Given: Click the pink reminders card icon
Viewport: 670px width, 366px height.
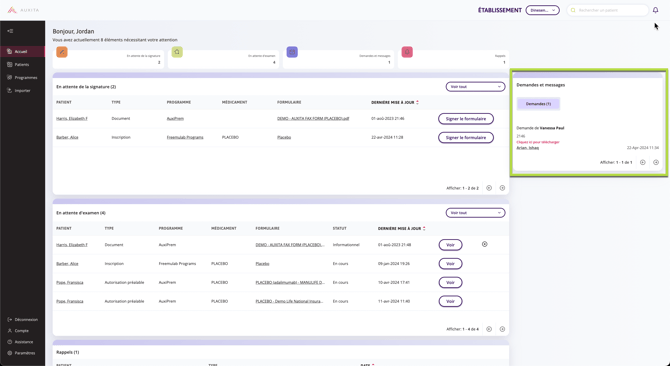Looking at the screenshot, I should point(407,52).
